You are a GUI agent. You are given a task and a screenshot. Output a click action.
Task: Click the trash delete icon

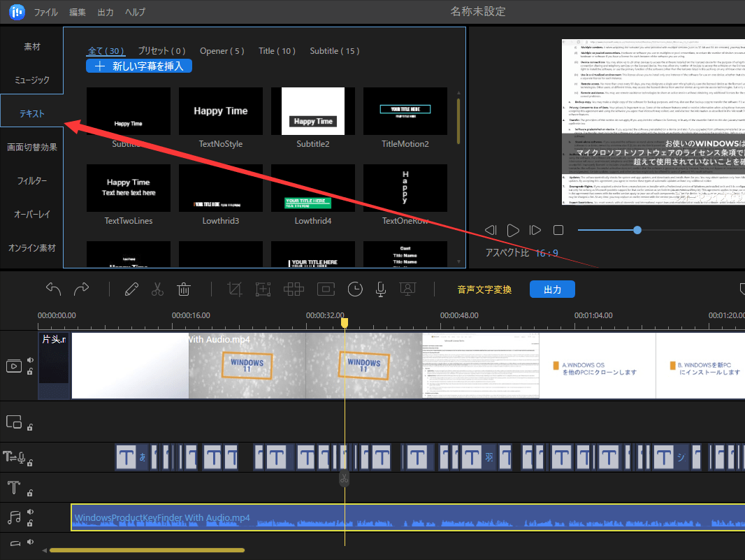click(184, 289)
